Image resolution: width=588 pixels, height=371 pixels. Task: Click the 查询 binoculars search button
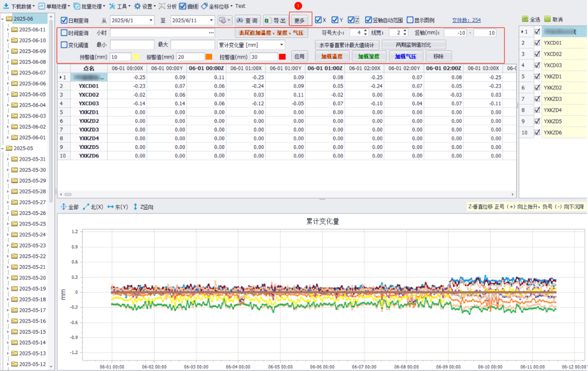point(247,20)
